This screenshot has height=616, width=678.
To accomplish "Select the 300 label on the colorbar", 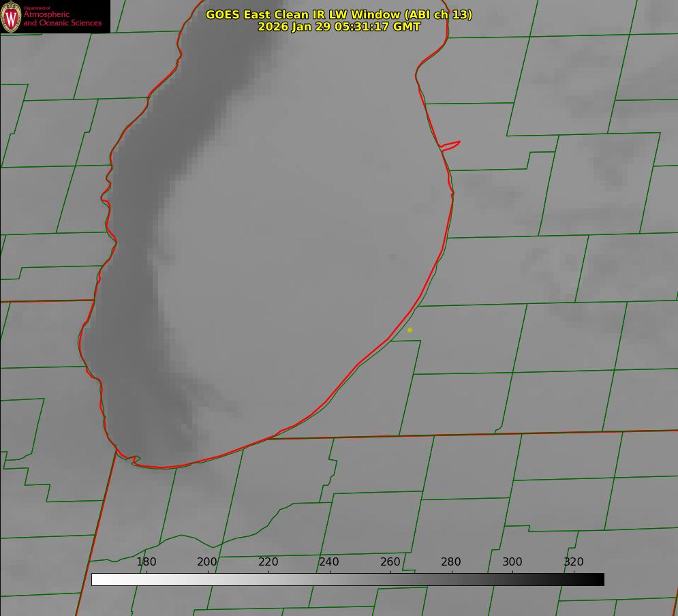I will click(512, 561).
